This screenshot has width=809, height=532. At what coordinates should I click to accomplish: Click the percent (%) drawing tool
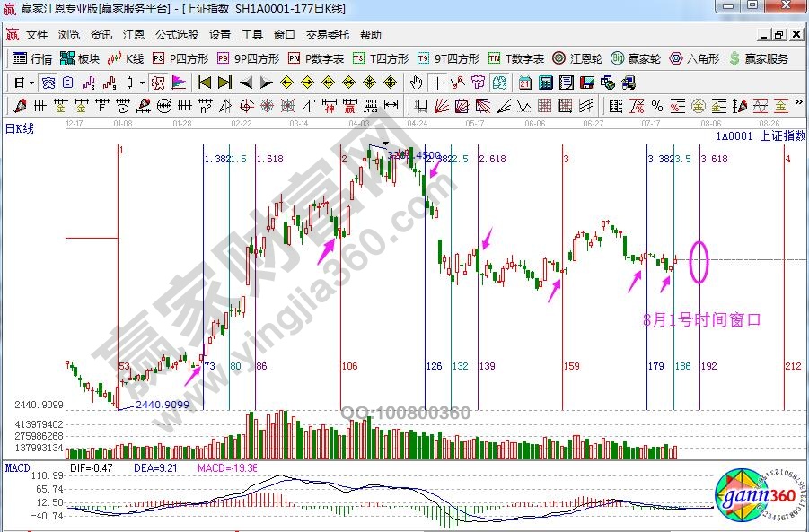click(x=656, y=105)
